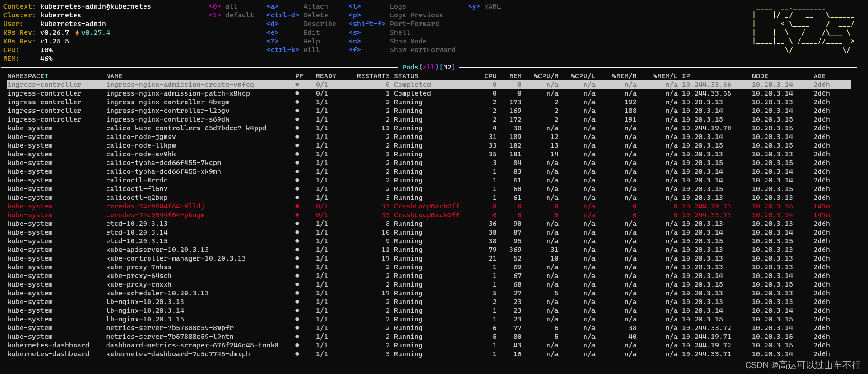Click the READY column header
Screen dimensions: 868x374
326,76
